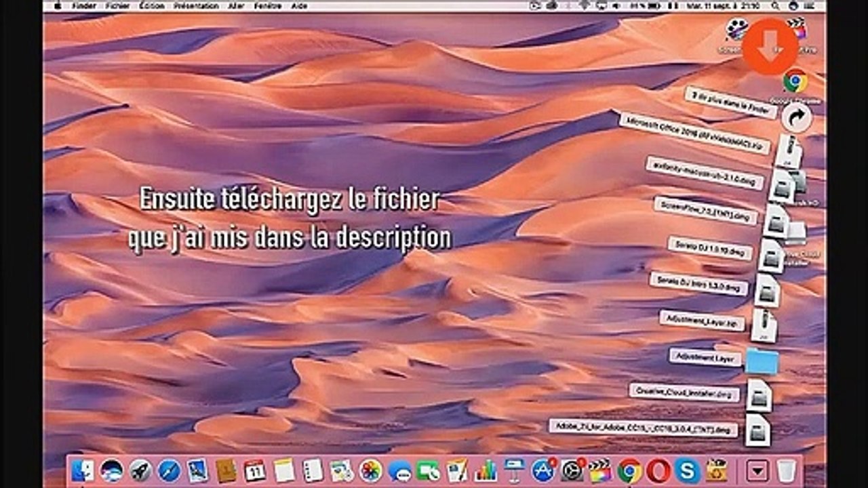
Task: Open Photos flower icon in Dock
Action: pos(370,470)
